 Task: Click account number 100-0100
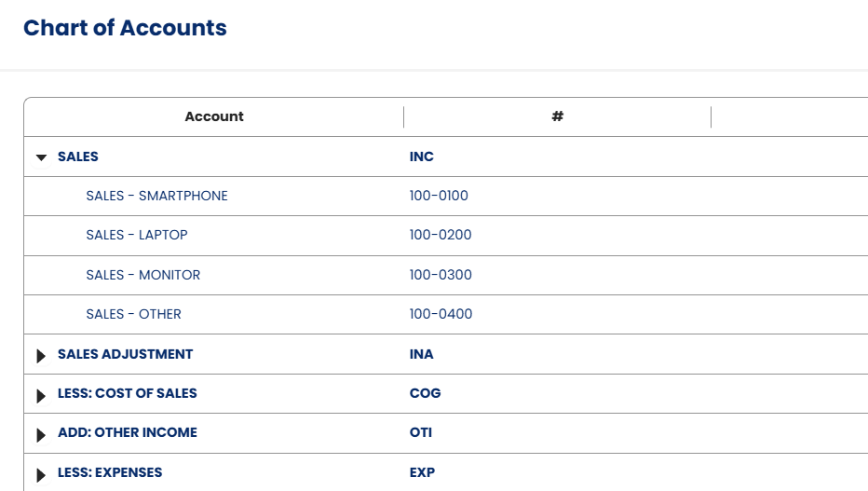[x=439, y=196]
